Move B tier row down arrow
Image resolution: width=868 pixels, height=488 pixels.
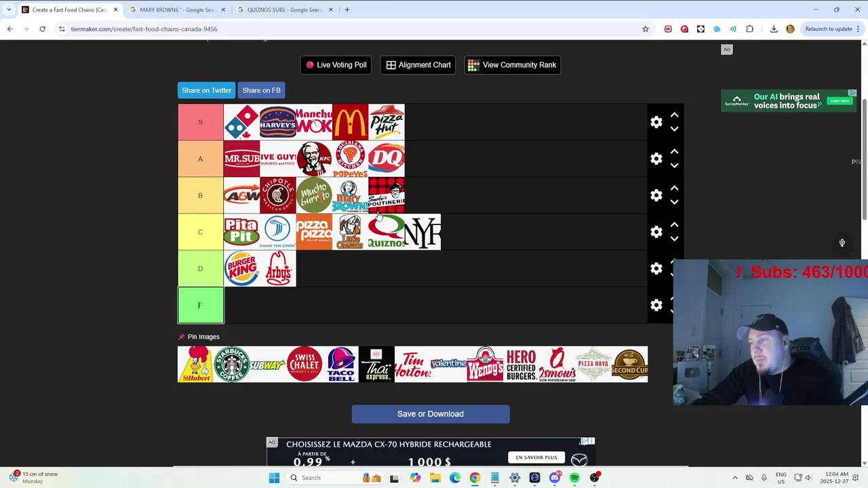(x=674, y=202)
